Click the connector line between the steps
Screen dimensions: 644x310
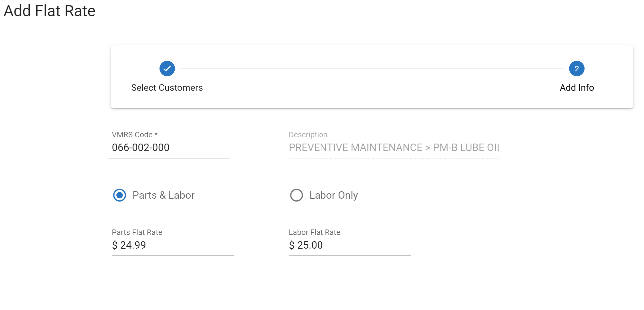pos(372,68)
